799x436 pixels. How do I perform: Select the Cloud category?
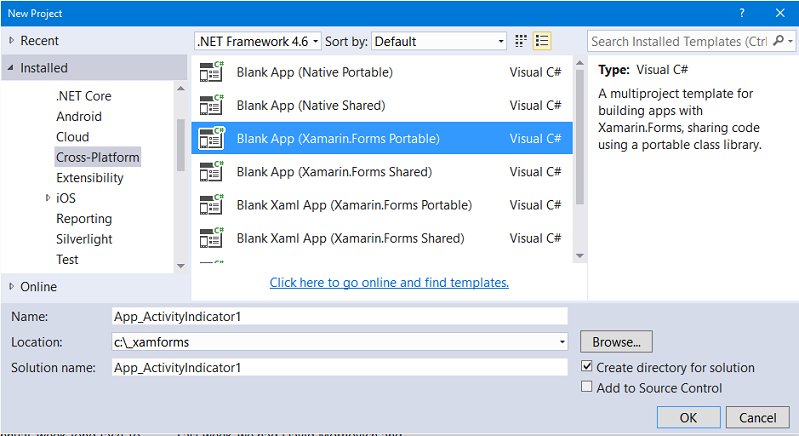(72, 137)
